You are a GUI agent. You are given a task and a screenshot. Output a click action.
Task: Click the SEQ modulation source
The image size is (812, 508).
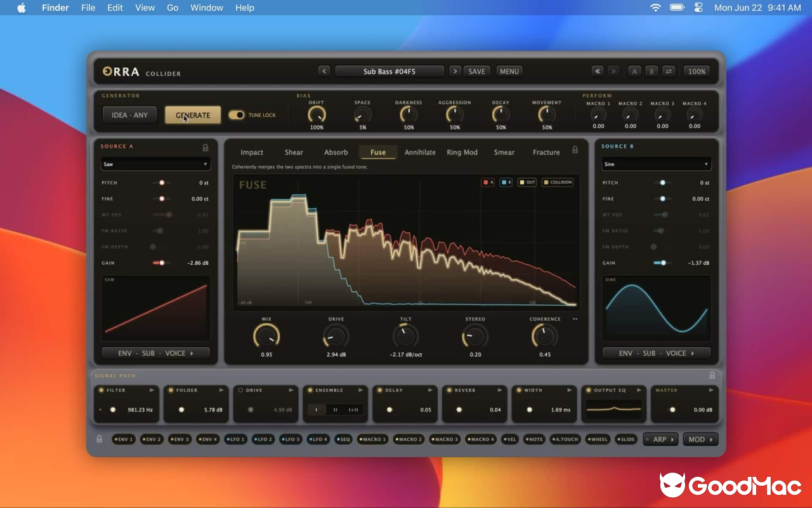343,439
